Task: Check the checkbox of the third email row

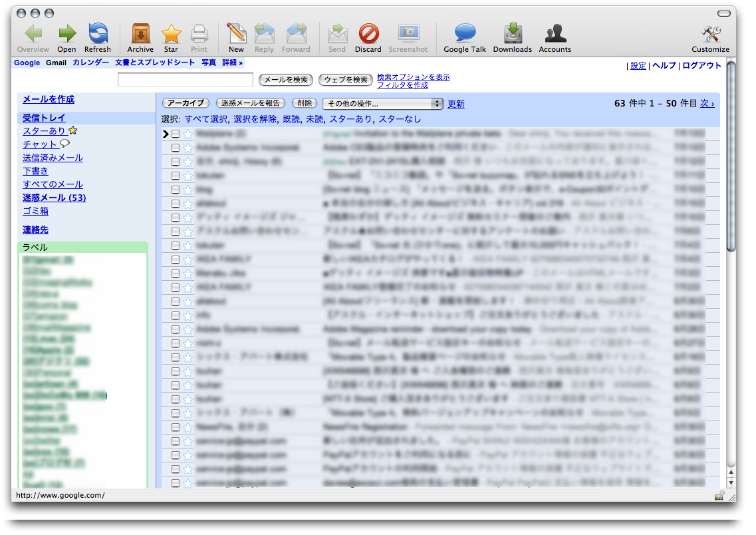Action: [176, 162]
